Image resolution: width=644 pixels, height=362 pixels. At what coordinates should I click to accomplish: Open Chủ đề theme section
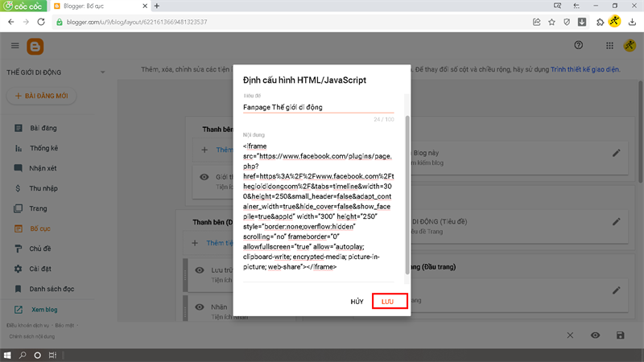pos(39,249)
